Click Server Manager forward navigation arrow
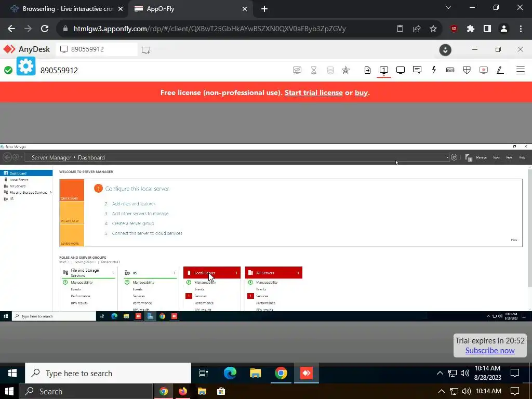 pos(15,157)
